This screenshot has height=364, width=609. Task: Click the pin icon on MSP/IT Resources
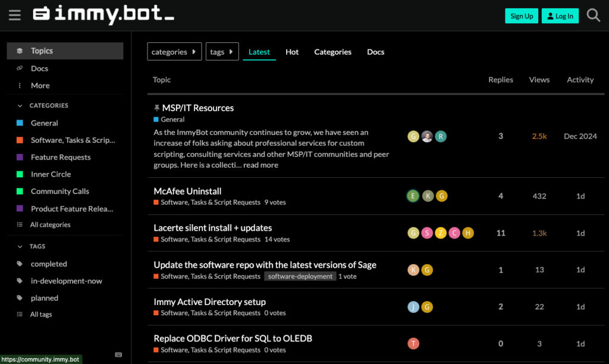(158, 108)
